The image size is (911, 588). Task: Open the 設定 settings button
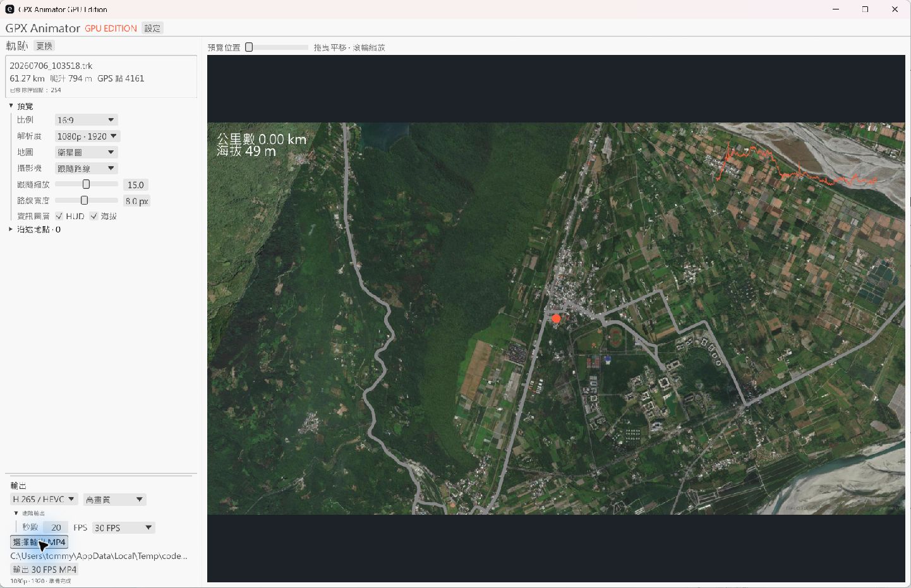point(152,28)
